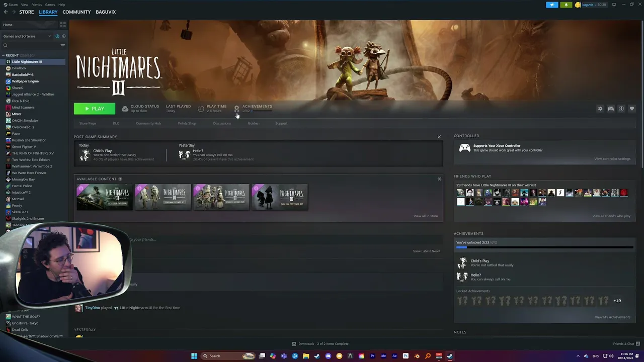Add game to favorites heart icon
The width and height of the screenshot is (644, 362).
click(x=632, y=109)
